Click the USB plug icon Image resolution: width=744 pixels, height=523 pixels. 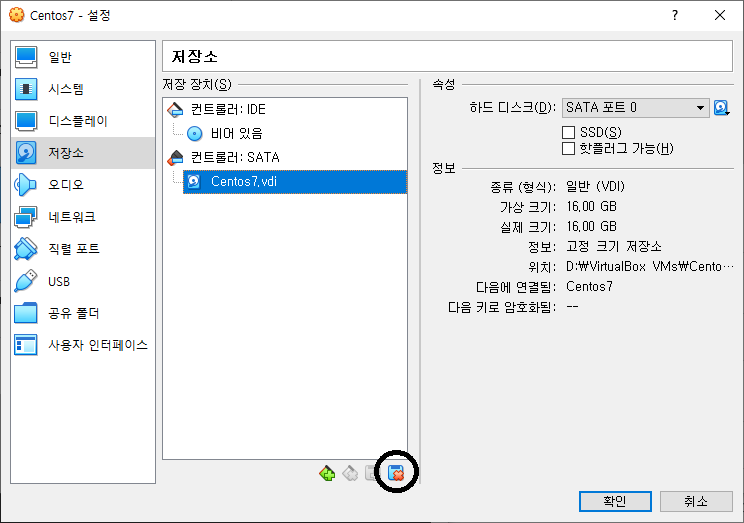point(26,281)
